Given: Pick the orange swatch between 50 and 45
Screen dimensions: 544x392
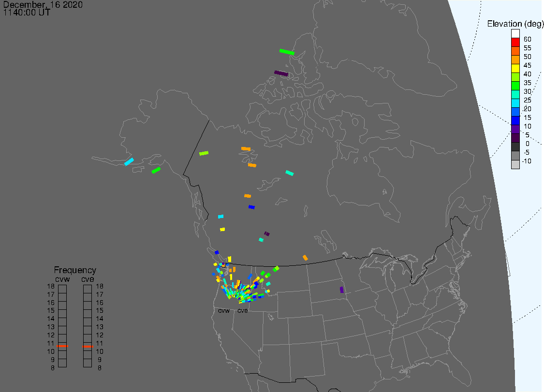Looking at the screenshot, I should [515, 59].
